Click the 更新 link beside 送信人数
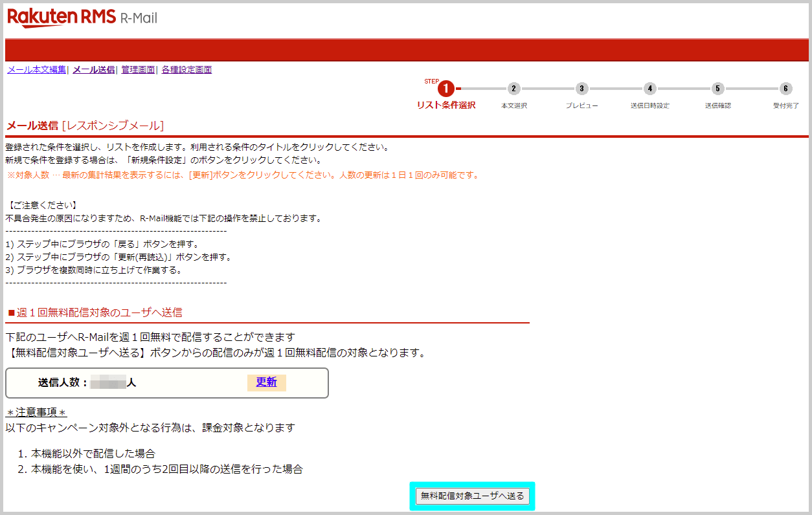 267,382
